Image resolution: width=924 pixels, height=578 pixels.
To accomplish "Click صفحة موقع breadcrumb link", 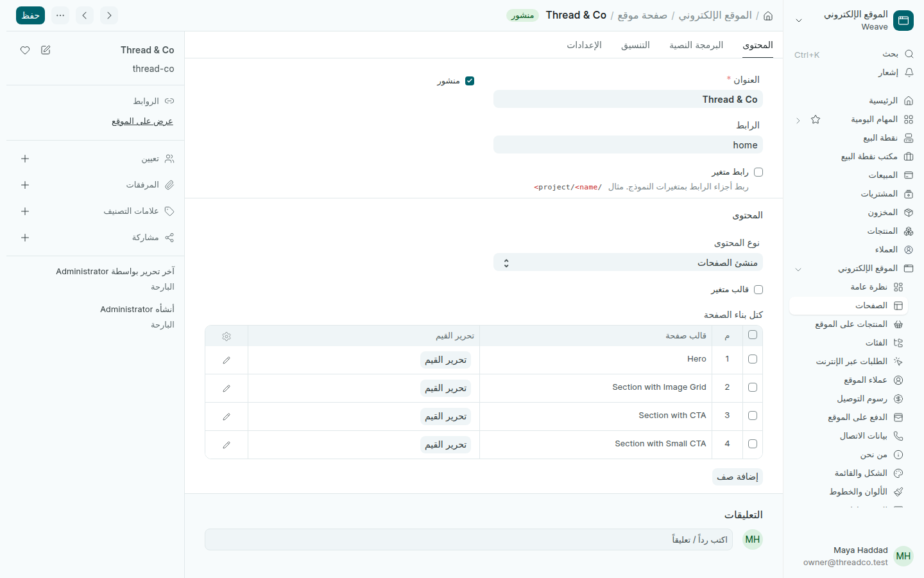I will [x=642, y=15].
